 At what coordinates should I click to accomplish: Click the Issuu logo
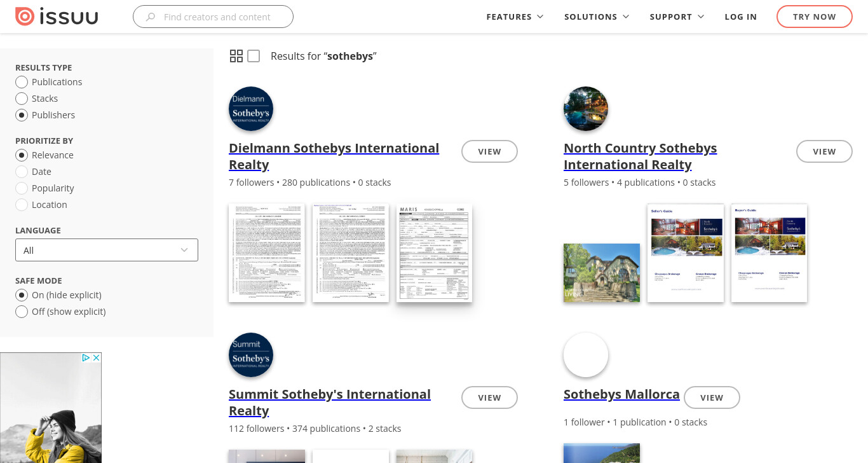57,17
